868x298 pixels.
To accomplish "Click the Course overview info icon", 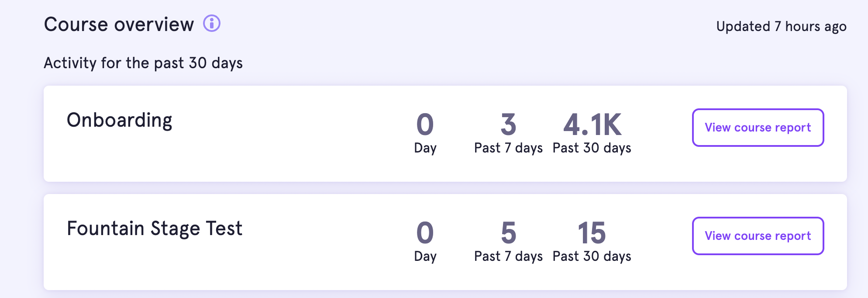I will click(212, 23).
